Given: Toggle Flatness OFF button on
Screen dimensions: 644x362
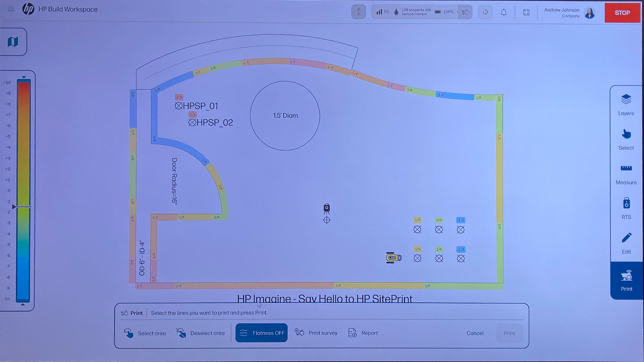Looking at the screenshot, I should coord(262,333).
